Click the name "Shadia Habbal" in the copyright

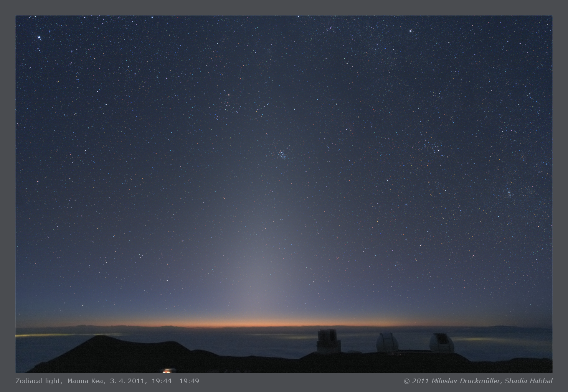[x=528, y=381]
